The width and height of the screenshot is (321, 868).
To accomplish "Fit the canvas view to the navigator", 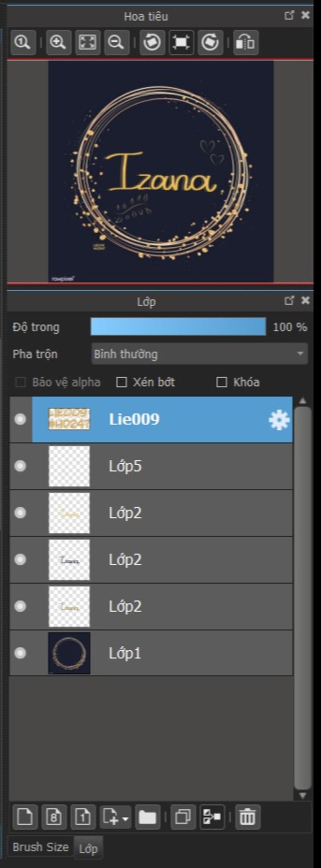I will pyautogui.click(x=87, y=42).
